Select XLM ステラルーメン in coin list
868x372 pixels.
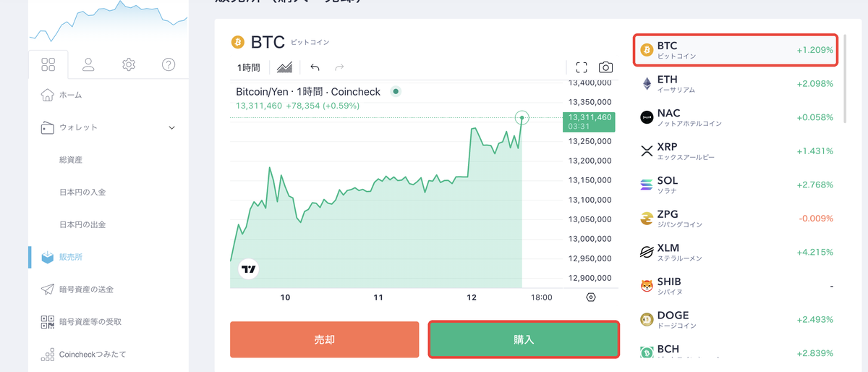pyautogui.click(x=736, y=252)
